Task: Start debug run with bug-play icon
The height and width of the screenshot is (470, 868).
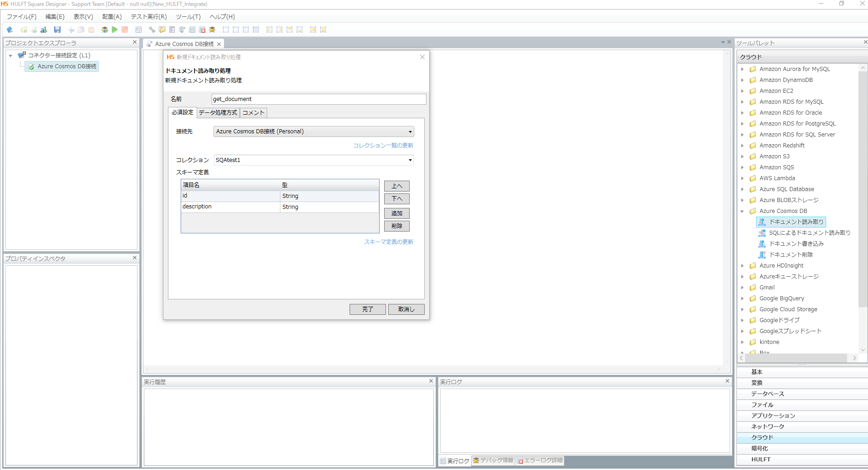Action: (x=105, y=30)
